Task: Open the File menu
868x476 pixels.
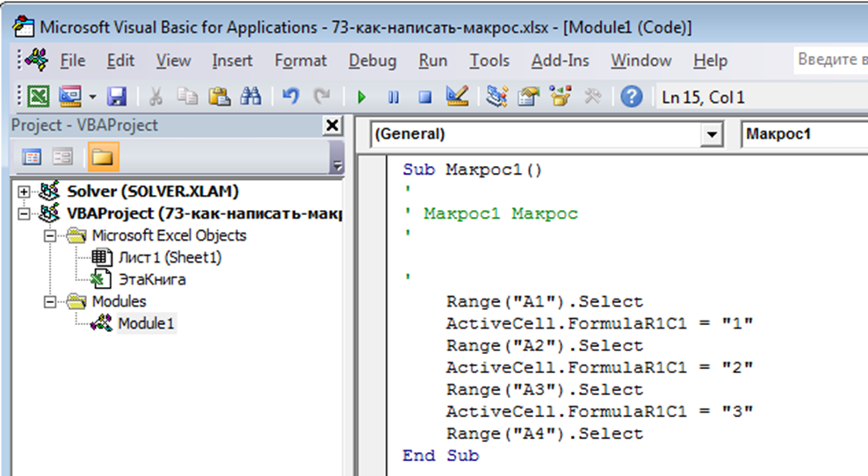Action: tap(73, 61)
